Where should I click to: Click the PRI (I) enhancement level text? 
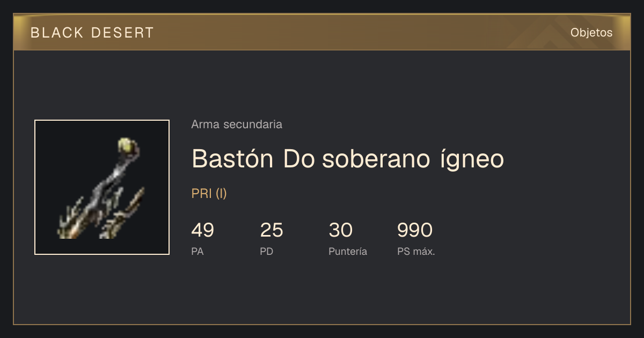tap(209, 194)
